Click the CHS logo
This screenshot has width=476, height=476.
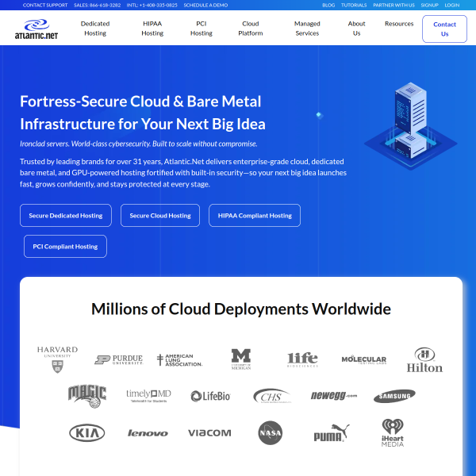271,396
